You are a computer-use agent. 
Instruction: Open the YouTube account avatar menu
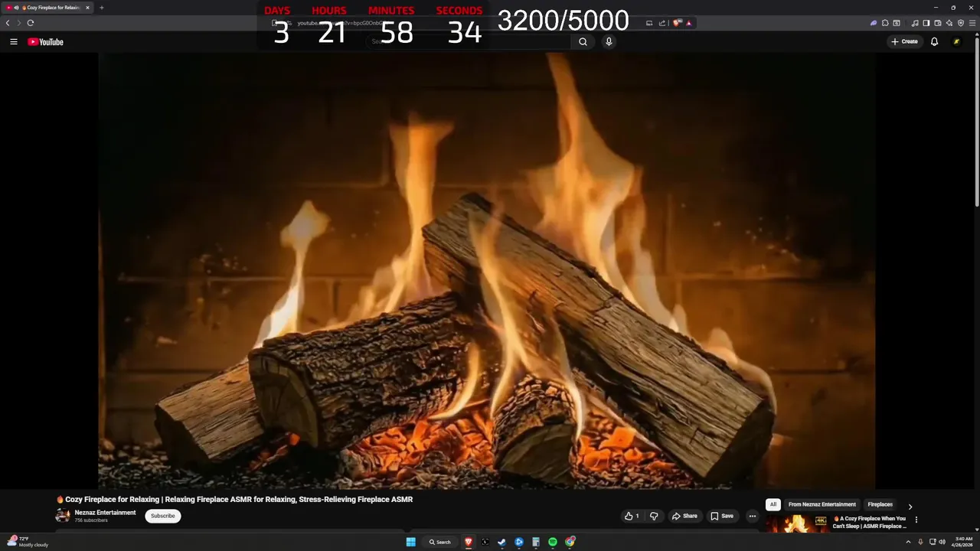(956, 41)
